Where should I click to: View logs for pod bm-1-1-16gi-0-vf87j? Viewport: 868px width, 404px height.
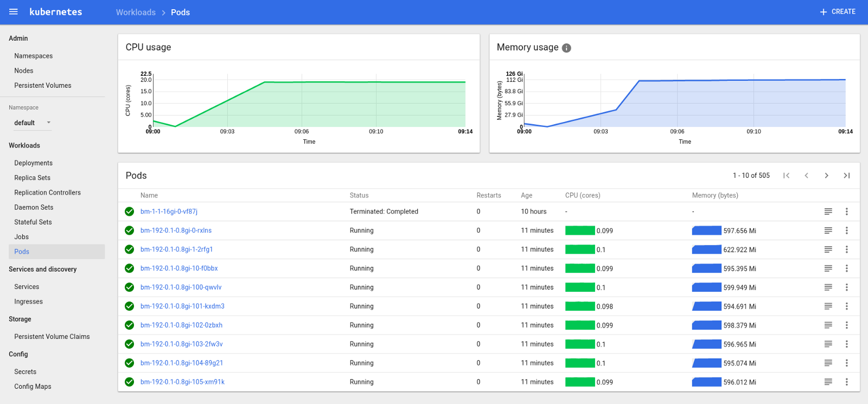point(828,211)
